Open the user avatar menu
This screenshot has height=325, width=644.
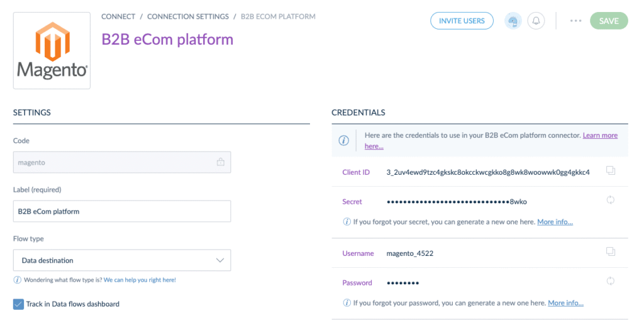click(x=513, y=21)
